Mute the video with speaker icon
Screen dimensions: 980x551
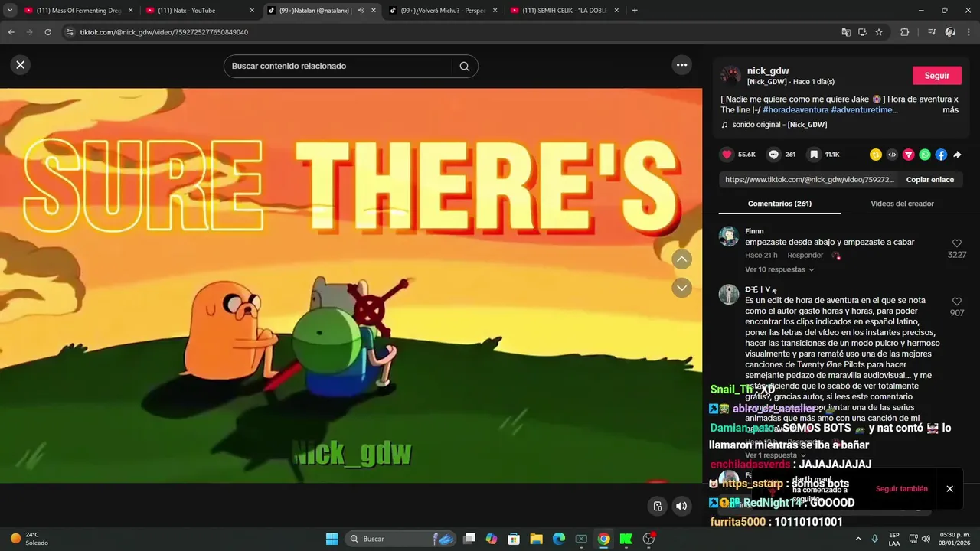tap(681, 506)
